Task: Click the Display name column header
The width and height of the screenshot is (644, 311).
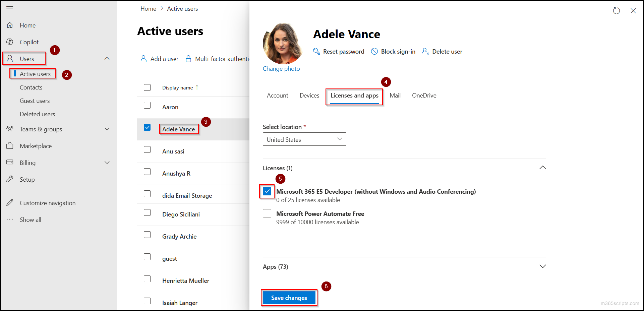Action: point(178,87)
